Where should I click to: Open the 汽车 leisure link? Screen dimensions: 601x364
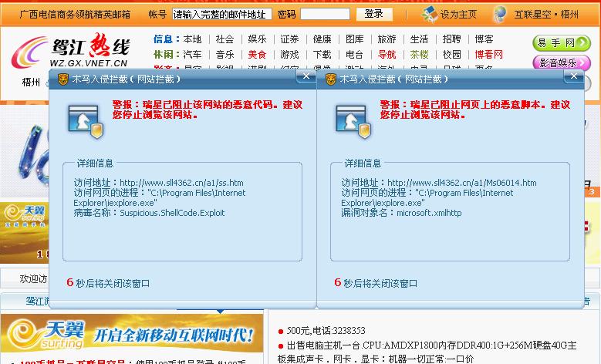[x=192, y=55]
